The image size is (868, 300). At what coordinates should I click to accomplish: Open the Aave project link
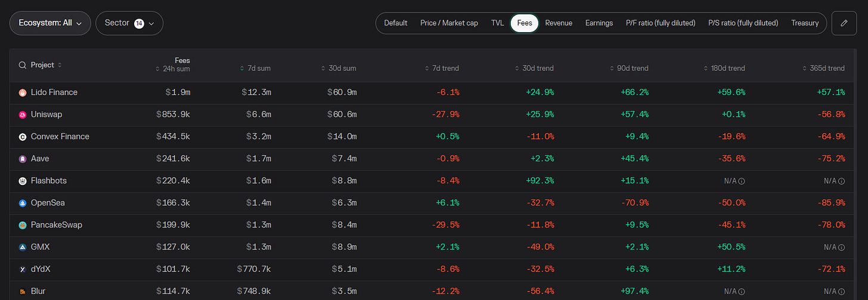tap(40, 159)
